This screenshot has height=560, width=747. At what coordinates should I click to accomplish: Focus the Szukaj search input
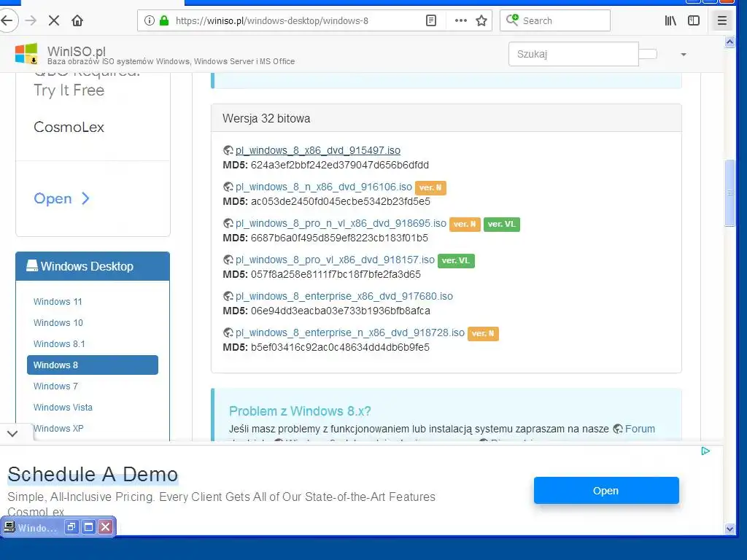tap(573, 54)
